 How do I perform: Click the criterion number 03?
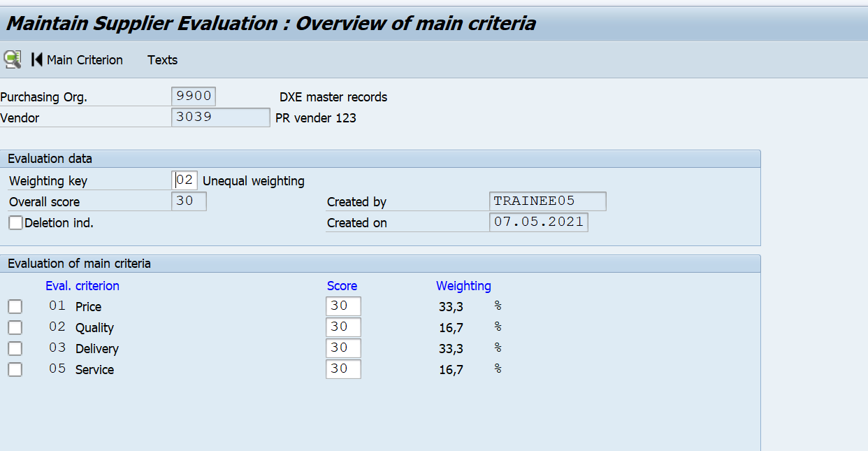click(57, 348)
